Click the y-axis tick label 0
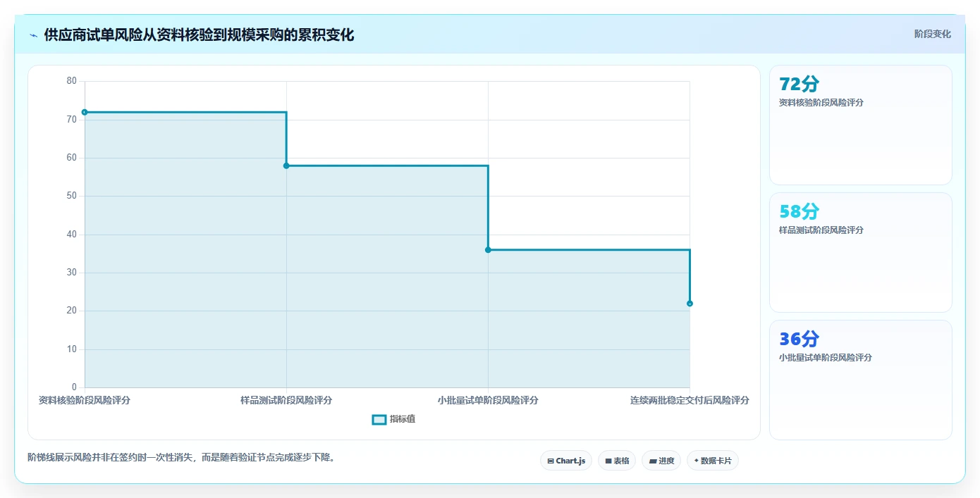Viewport: 980px width, 498px height. (x=74, y=387)
